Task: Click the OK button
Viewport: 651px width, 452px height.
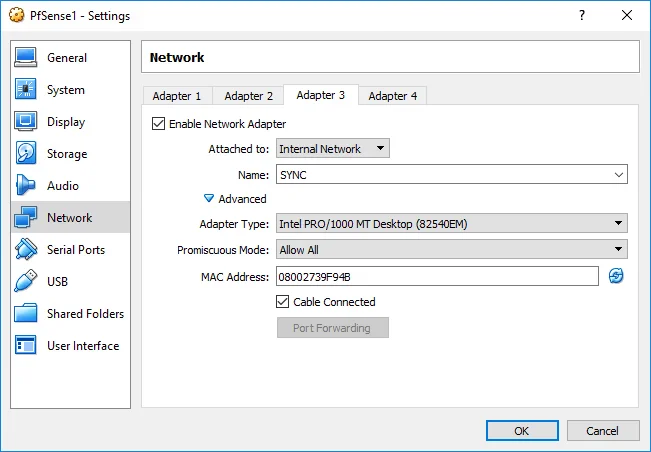Action: click(x=522, y=431)
